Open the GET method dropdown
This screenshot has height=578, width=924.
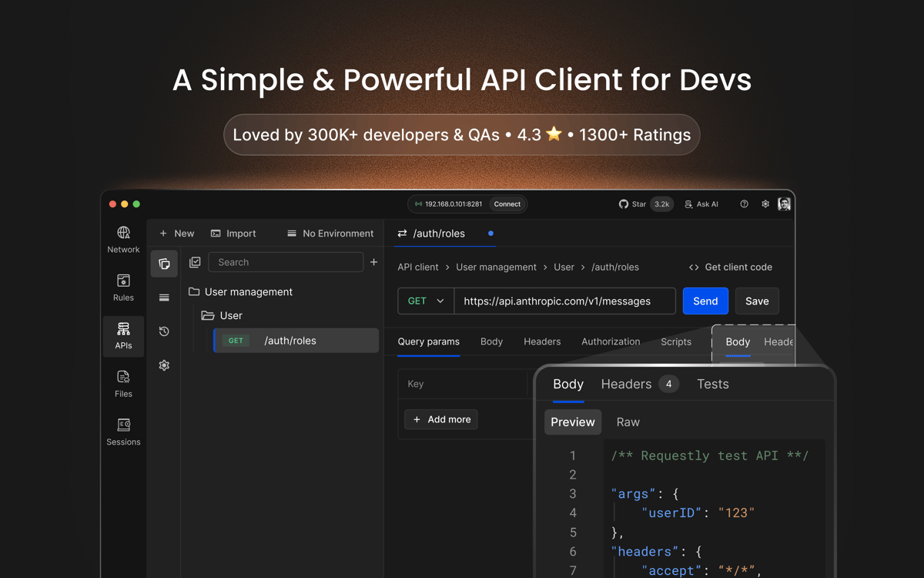pyautogui.click(x=426, y=301)
